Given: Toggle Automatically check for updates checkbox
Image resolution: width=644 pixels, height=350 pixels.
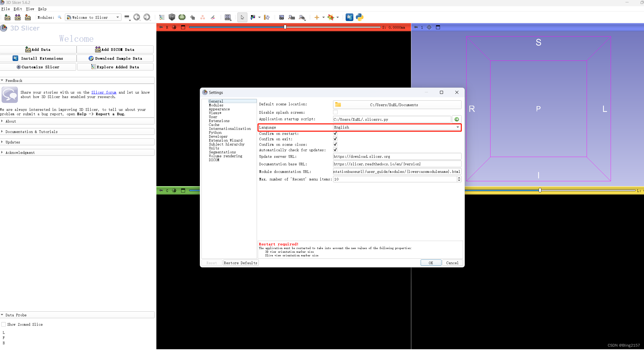Looking at the screenshot, I should click(x=335, y=150).
